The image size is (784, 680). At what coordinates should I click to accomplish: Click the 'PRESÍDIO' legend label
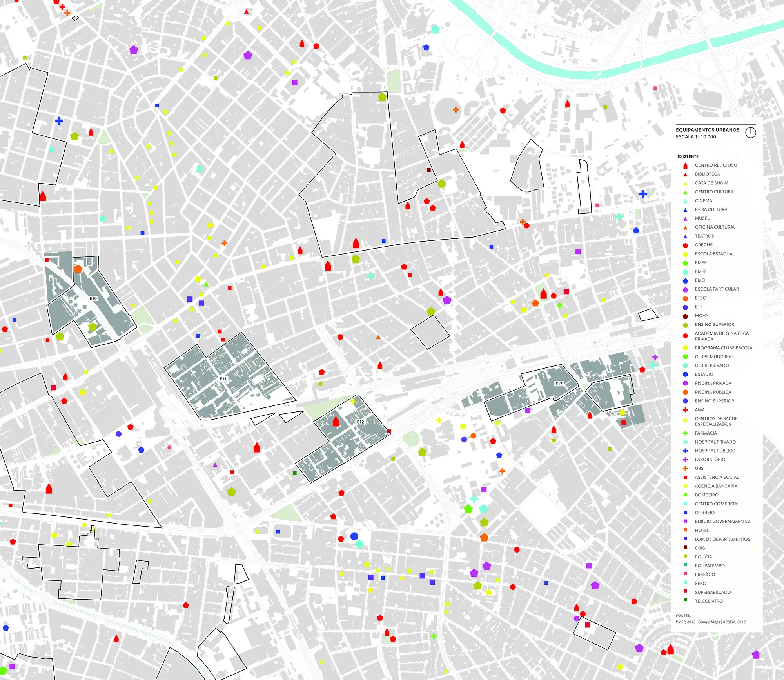tap(705, 575)
